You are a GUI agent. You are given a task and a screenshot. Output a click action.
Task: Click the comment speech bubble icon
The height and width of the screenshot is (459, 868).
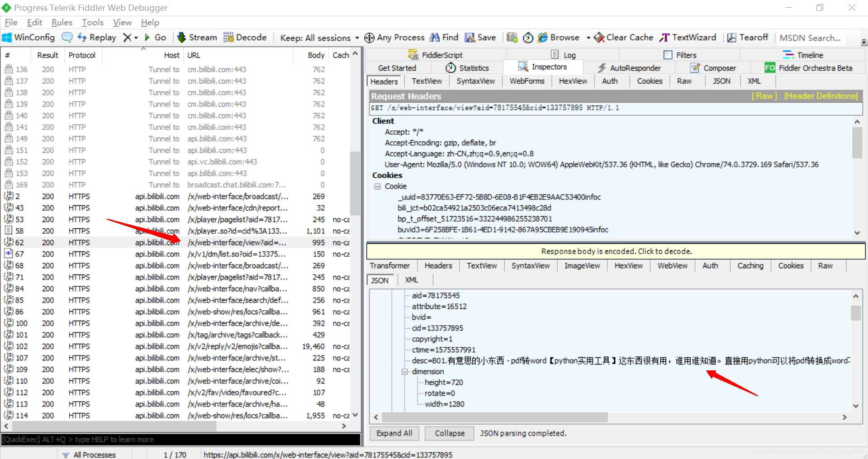click(x=67, y=38)
